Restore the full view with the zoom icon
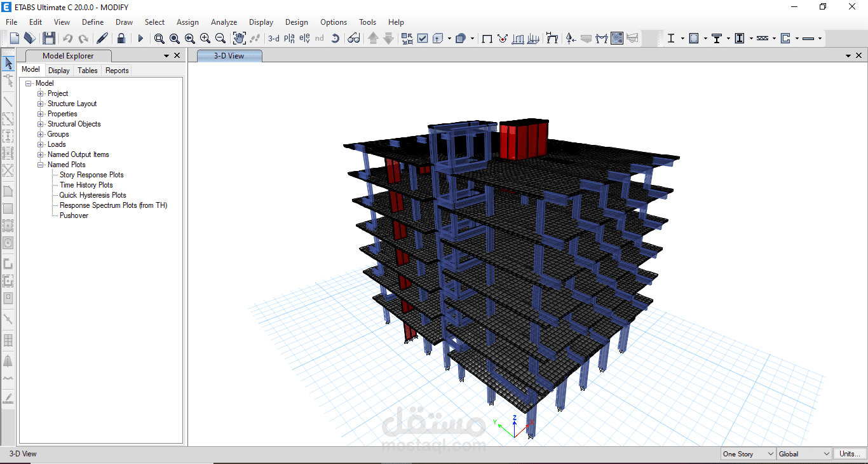The height and width of the screenshot is (464, 868). coord(175,39)
